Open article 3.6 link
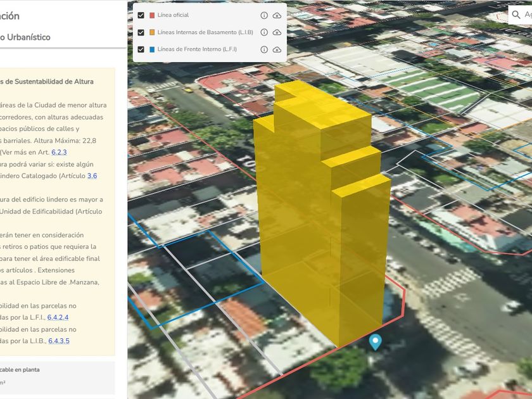This screenshot has width=532, height=399. (92, 176)
